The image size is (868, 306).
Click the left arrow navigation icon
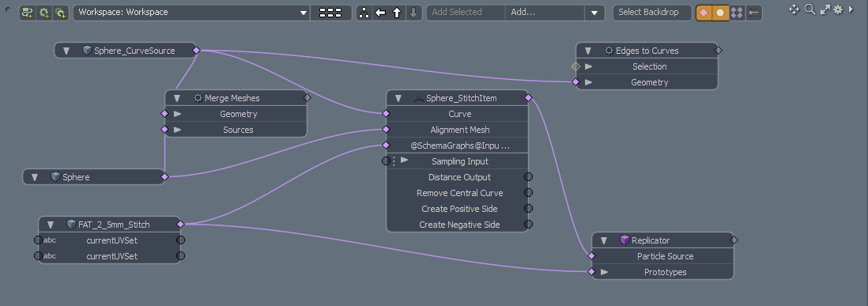point(380,12)
